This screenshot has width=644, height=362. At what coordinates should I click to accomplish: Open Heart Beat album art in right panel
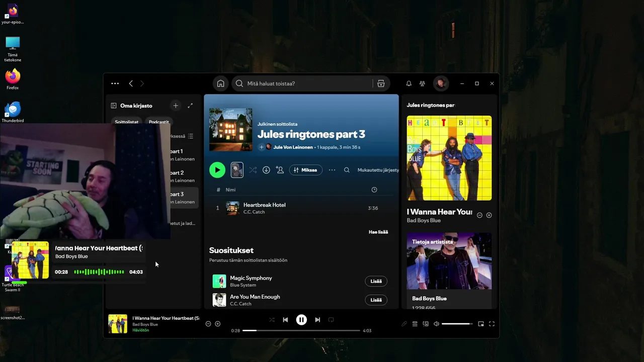click(449, 158)
